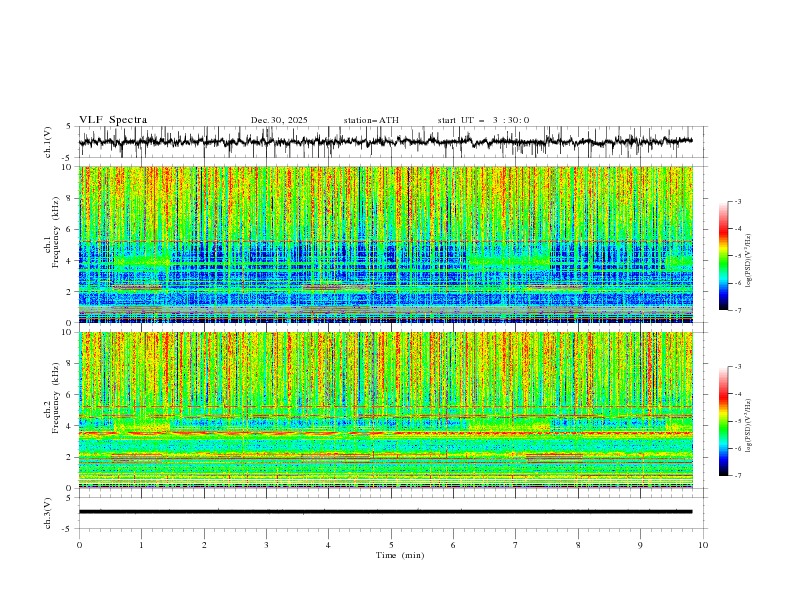The image size is (792, 612).
Task: Click the time axis tick label "9"
Action: 640,545
